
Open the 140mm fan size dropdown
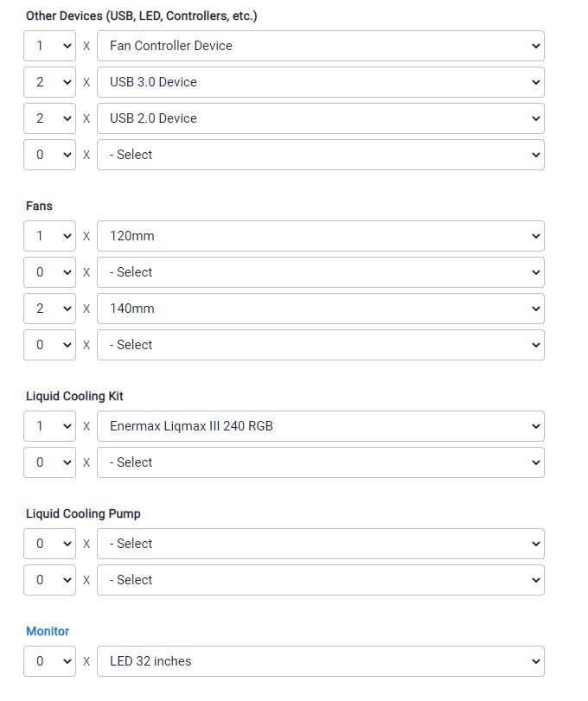tap(320, 308)
